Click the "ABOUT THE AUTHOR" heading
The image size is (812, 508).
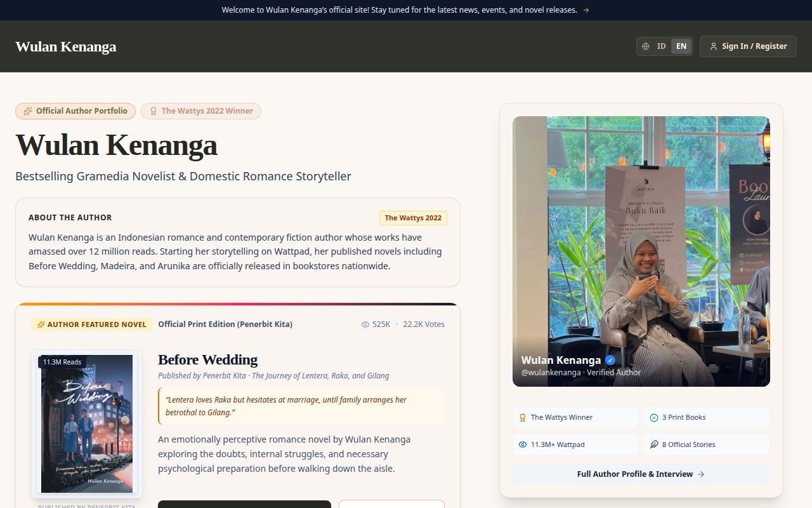point(70,218)
